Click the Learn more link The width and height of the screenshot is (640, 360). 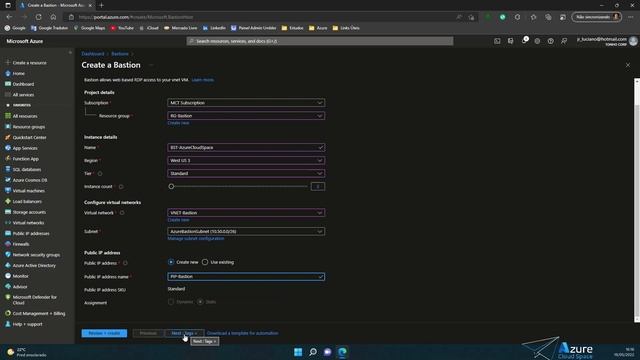(x=202, y=80)
